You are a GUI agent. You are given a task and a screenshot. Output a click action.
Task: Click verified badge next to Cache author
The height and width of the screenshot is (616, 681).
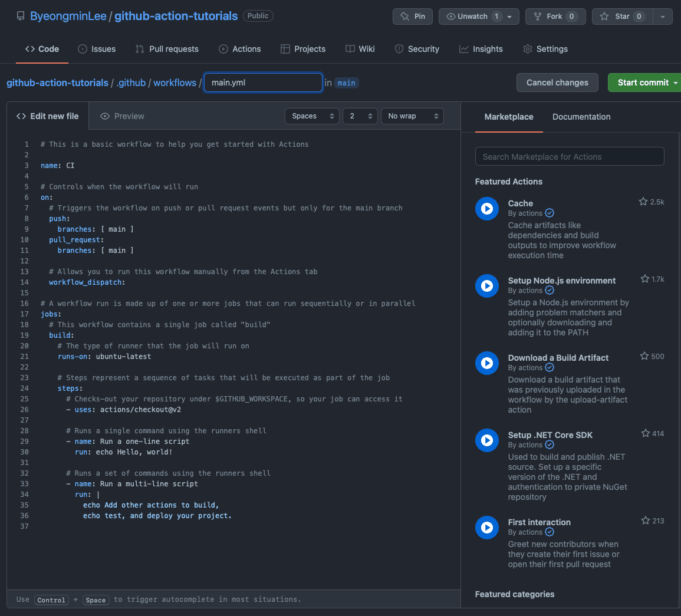click(550, 213)
